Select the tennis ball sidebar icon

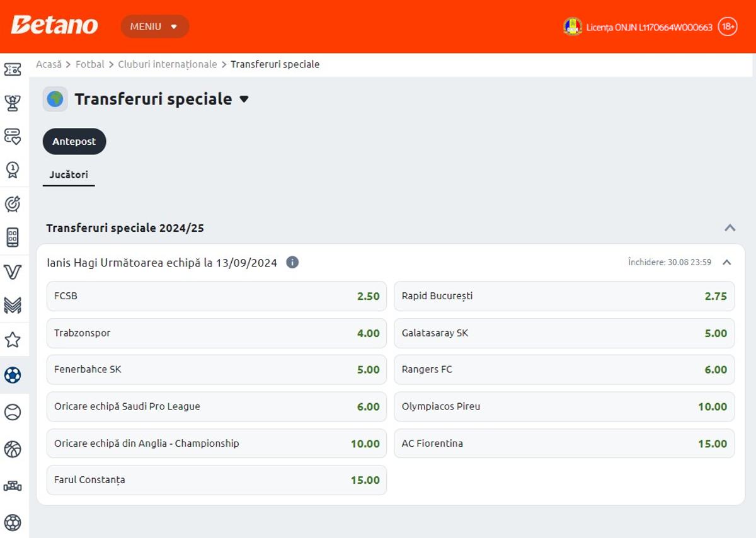13,412
